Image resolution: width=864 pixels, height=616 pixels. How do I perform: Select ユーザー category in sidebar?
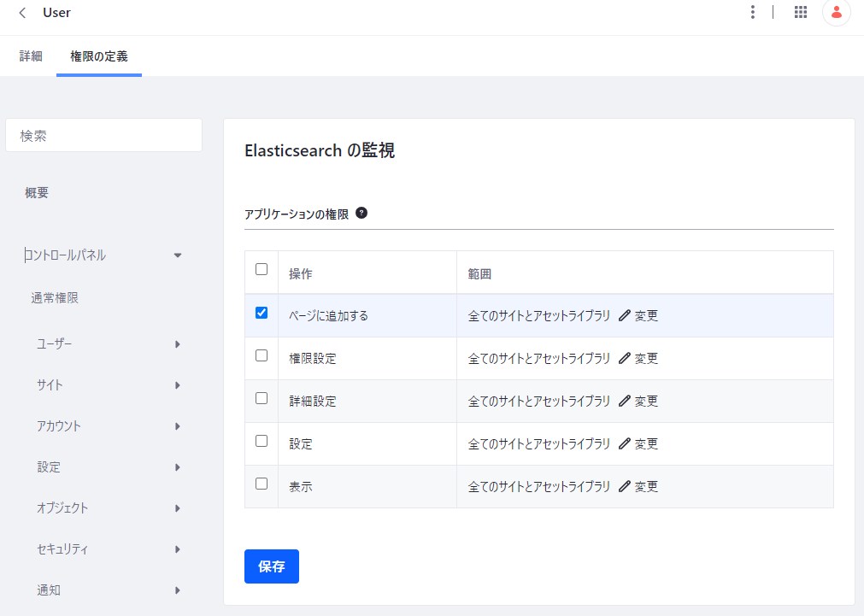[x=55, y=344]
